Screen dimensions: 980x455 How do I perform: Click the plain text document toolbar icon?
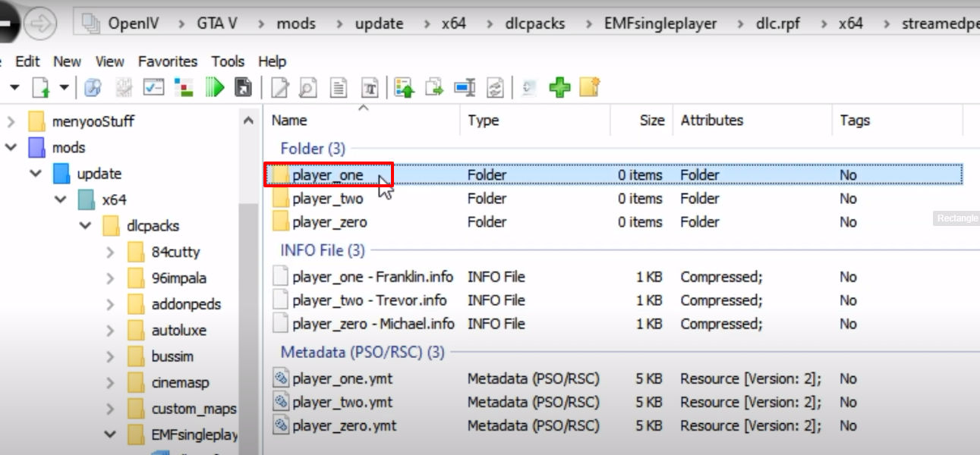tap(339, 87)
